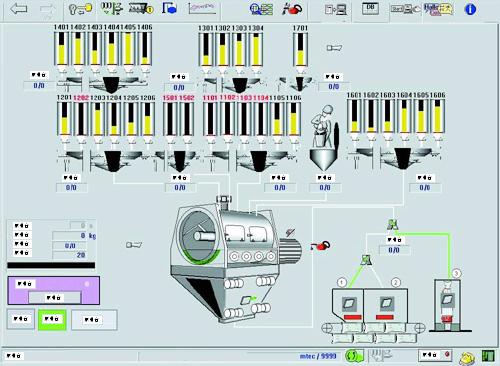Click the back arrow in the toolbar

click(19, 9)
